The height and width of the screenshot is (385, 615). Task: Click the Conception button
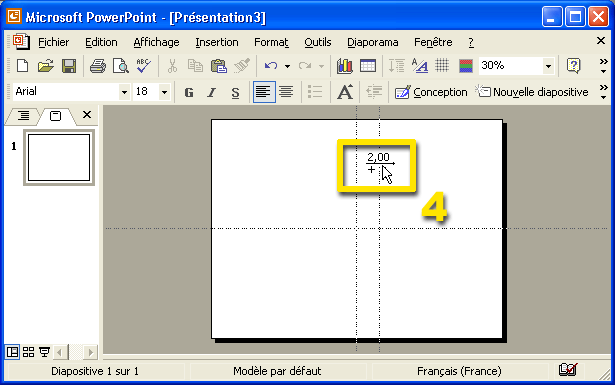431,93
